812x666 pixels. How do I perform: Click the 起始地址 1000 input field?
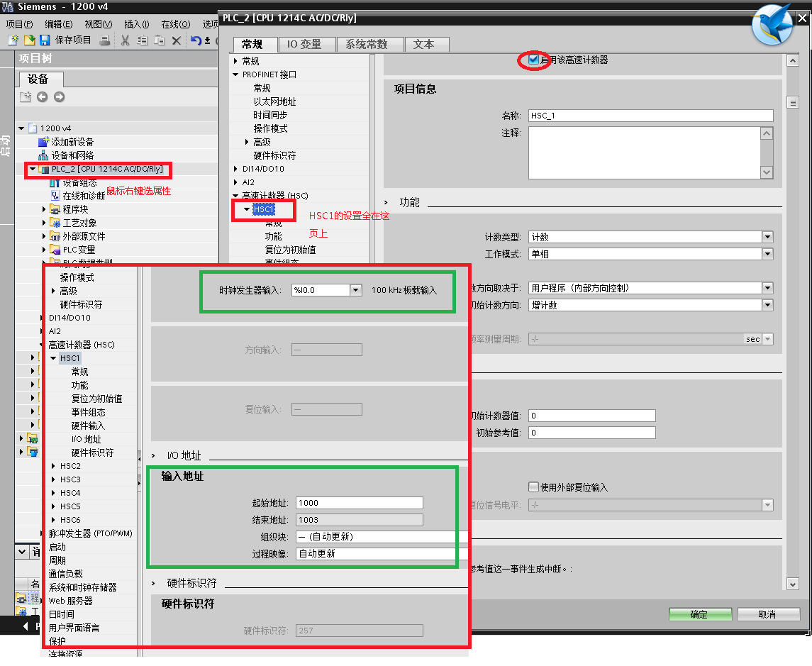[360, 503]
